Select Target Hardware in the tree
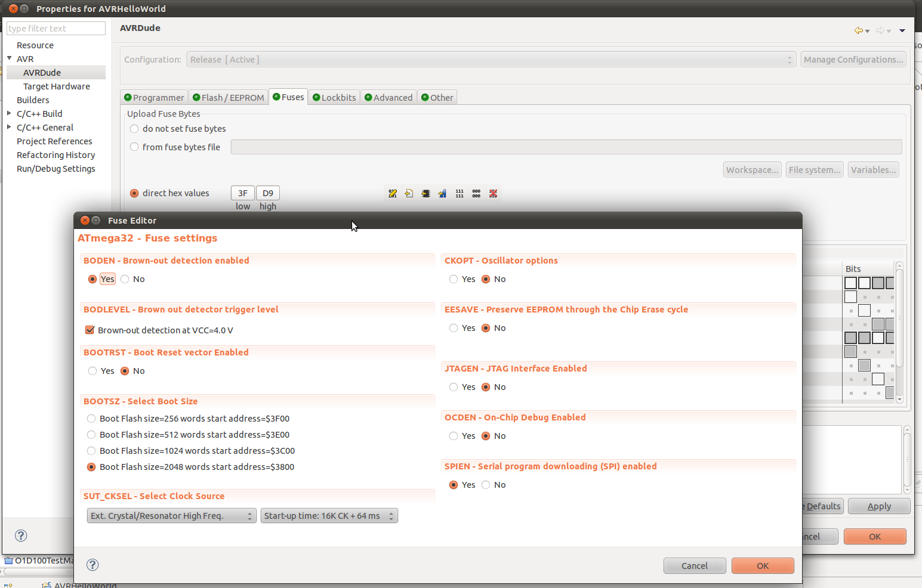922x588 pixels. pyautogui.click(x=57, y=86)
